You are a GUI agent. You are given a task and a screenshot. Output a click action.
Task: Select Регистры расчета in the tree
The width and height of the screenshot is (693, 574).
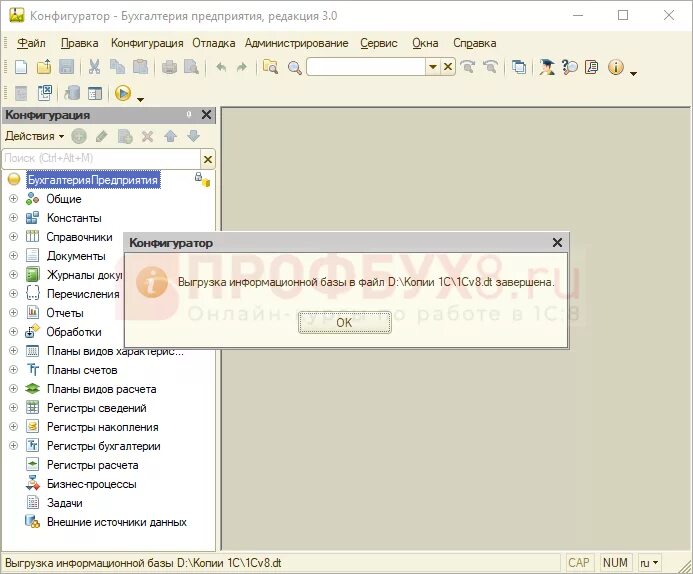click(x=92, y=465)
